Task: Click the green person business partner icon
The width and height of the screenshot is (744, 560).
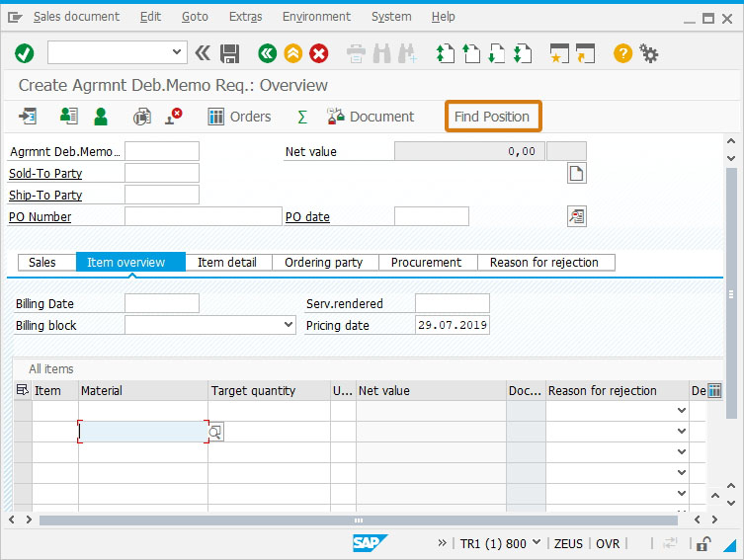Action: click(x=101, y=117)
